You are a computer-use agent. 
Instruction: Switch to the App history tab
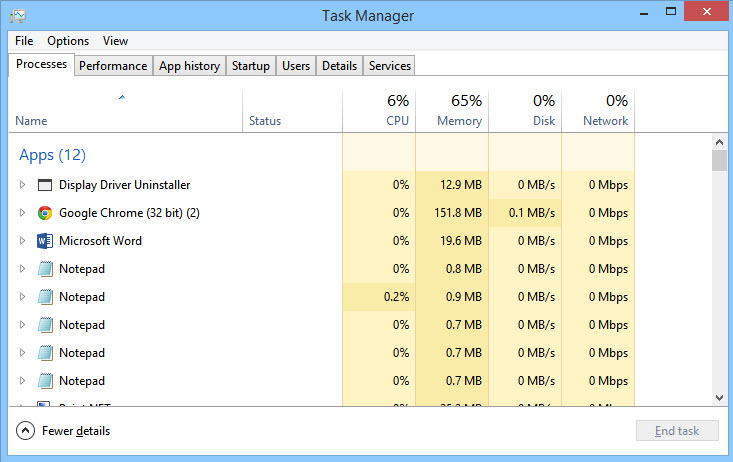tap(189, 66)
